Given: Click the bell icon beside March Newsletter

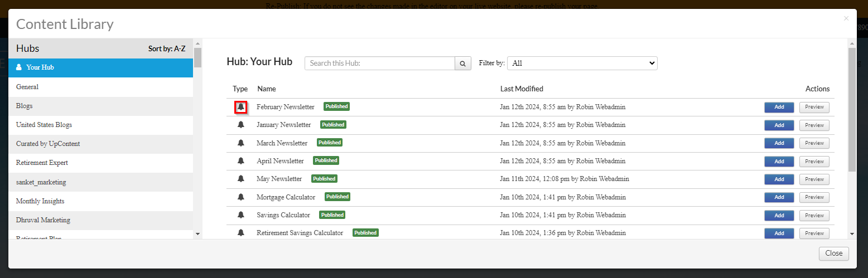Looking at the screenshot, I should (241, 143).
